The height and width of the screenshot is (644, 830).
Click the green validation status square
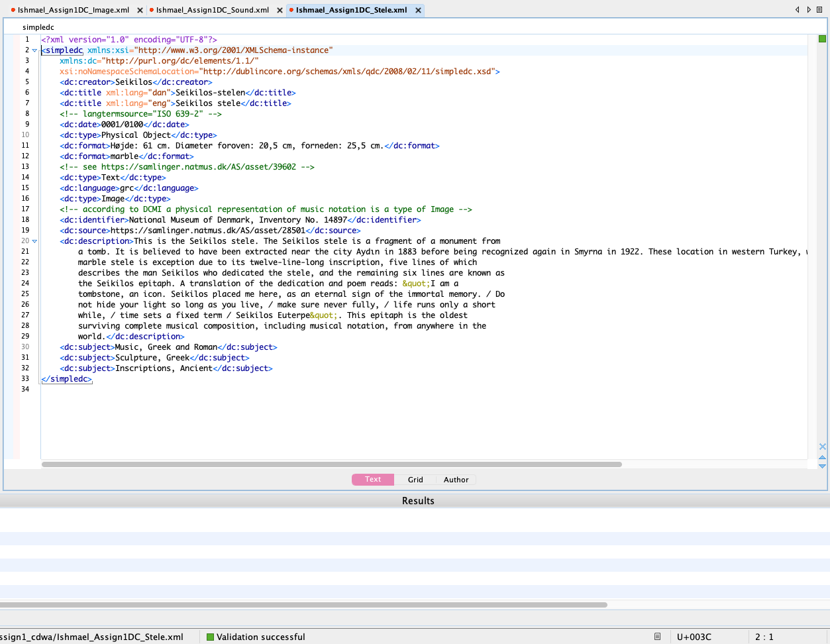coord(822,39)
